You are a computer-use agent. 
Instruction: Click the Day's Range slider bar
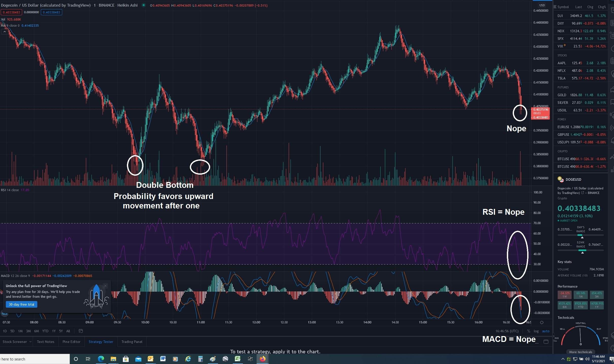(580, 235)
